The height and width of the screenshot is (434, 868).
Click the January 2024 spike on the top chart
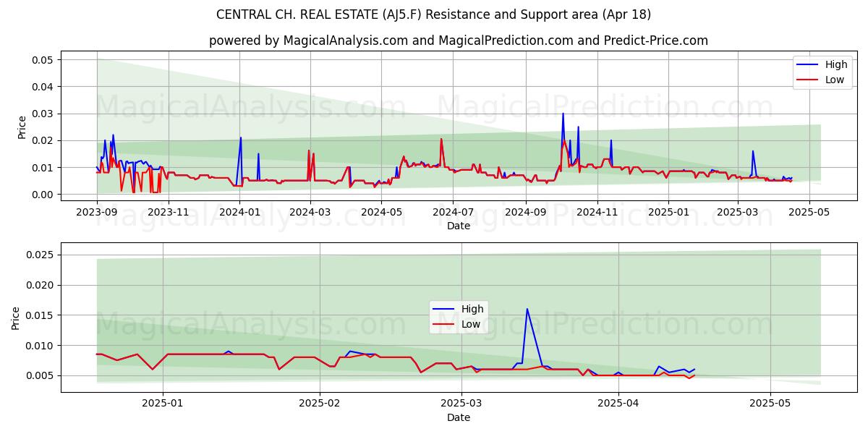click(241, 138)
